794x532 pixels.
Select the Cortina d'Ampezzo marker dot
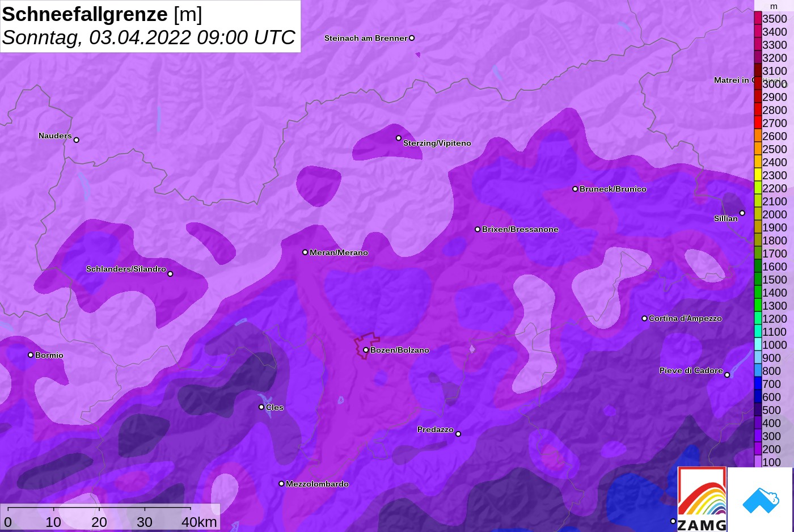[644, 318]
